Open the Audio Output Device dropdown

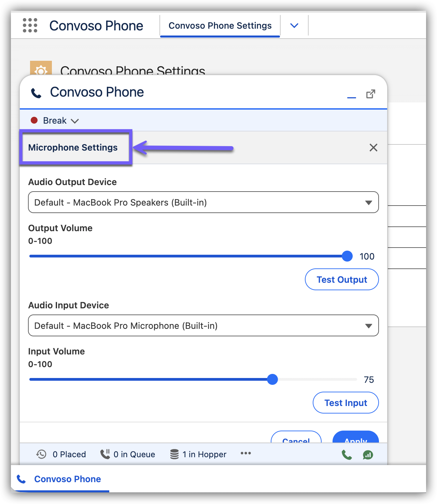click(203, 202)
